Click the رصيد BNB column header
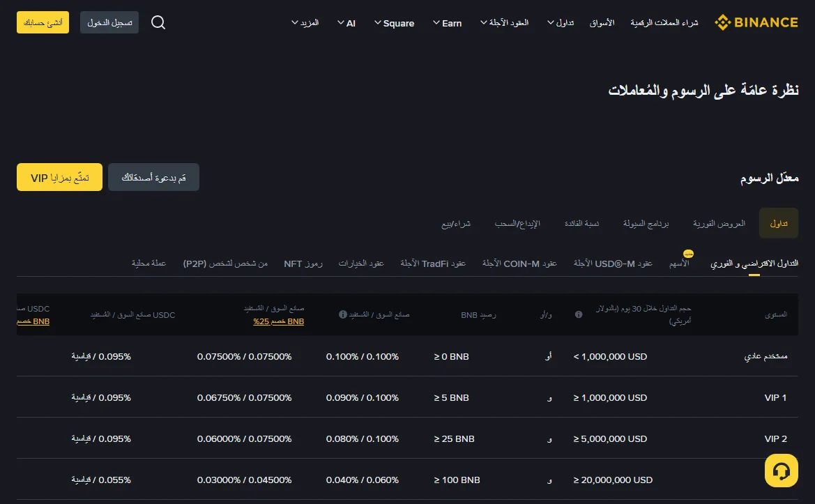 pyautogui.click(x=478, y=315)
